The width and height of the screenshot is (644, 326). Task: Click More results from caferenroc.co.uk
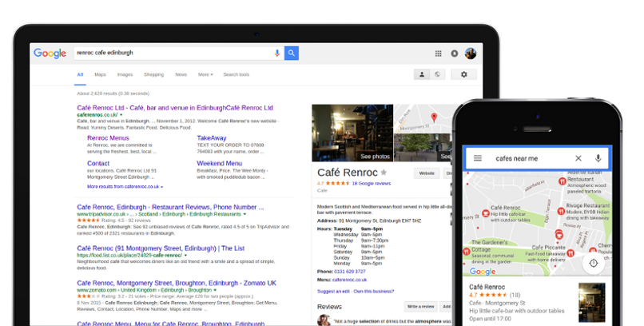(x=125, y=186)
